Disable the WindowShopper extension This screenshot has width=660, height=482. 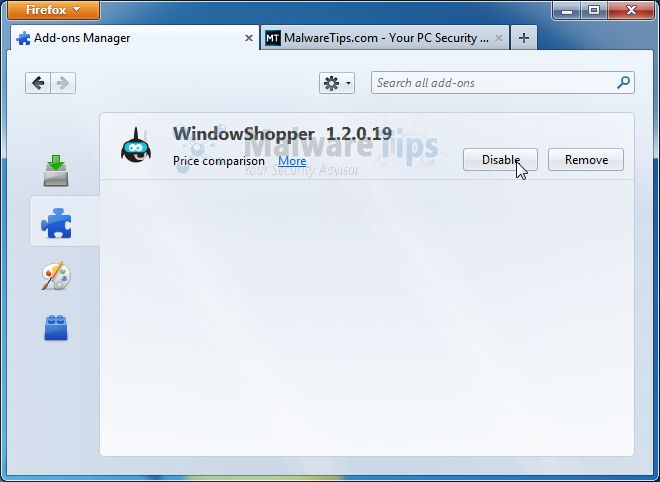click(x=500, y=160)
